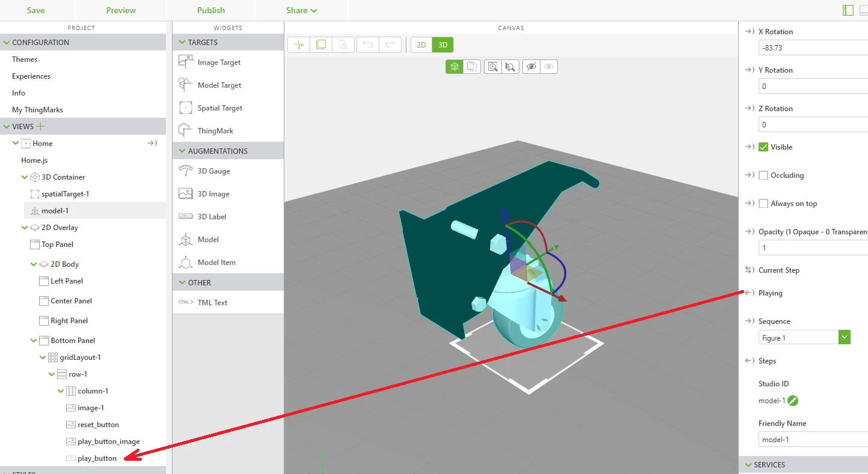Viewport: 868px width, 474px height.
Task: Click the Spatial Target widget icon
Action: 186,108
